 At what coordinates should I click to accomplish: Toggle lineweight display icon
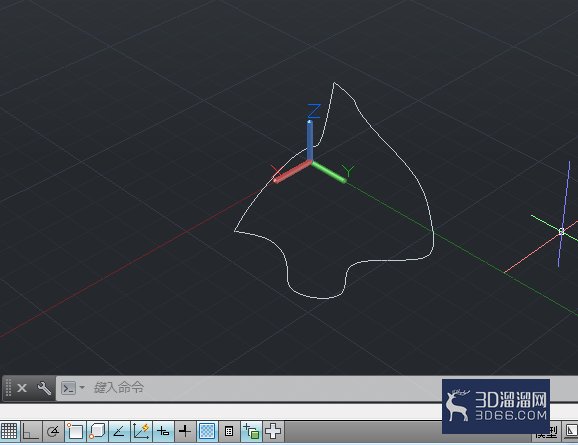tap(185, 431)
